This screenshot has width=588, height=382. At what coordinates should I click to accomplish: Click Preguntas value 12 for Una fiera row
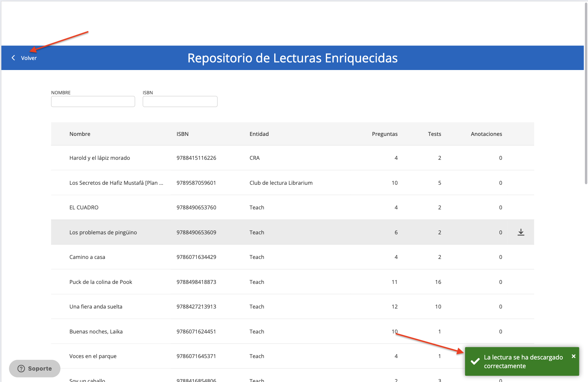click(394, 307)
